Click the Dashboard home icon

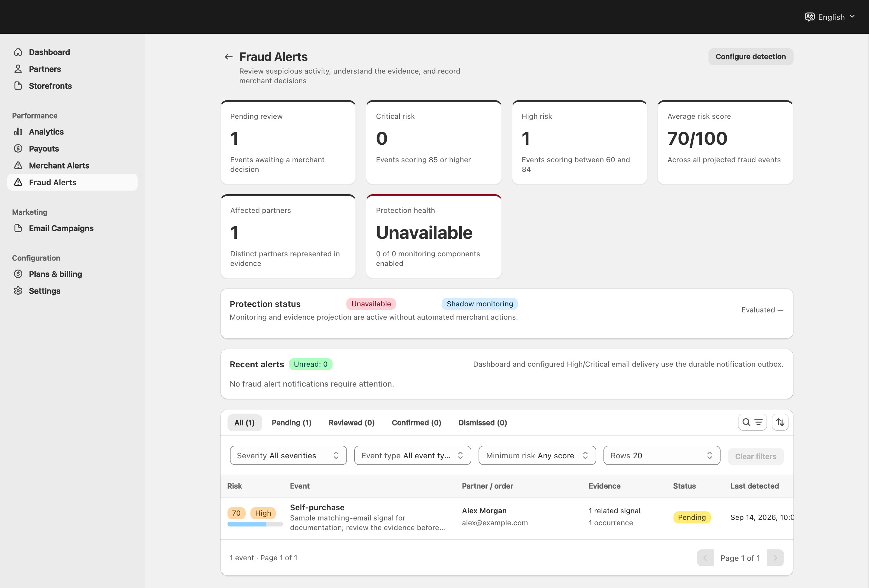(18, 52)
